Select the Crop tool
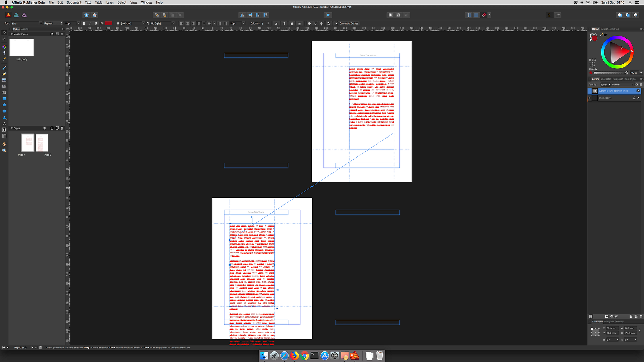Screen dimensions: 644x362 [4, 92]
